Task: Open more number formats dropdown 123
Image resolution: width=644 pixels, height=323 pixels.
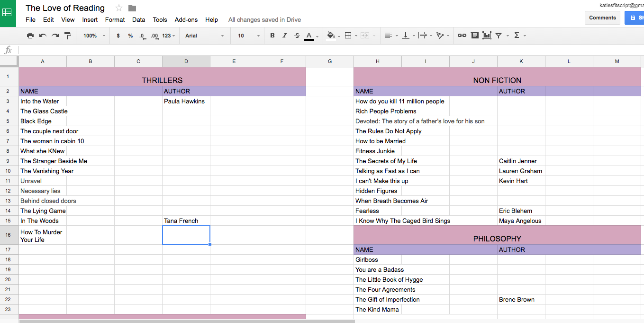Action: pos(168,36)
